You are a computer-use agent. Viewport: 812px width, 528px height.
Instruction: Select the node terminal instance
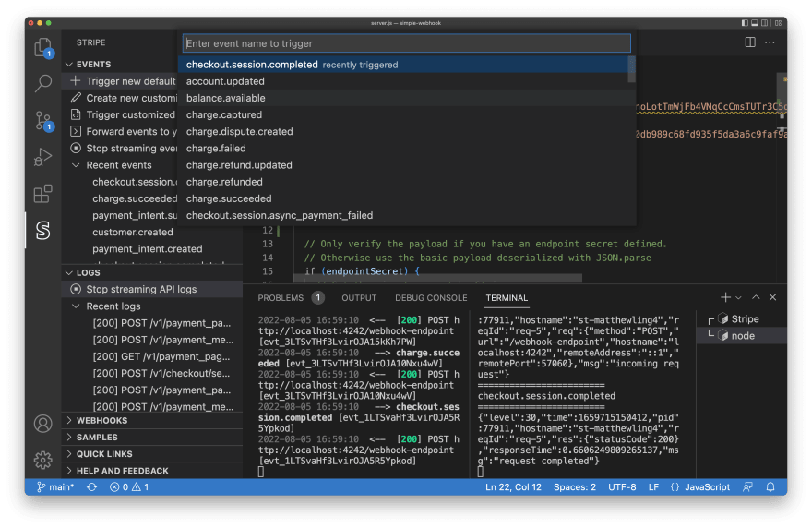click(x=742, y=336)
